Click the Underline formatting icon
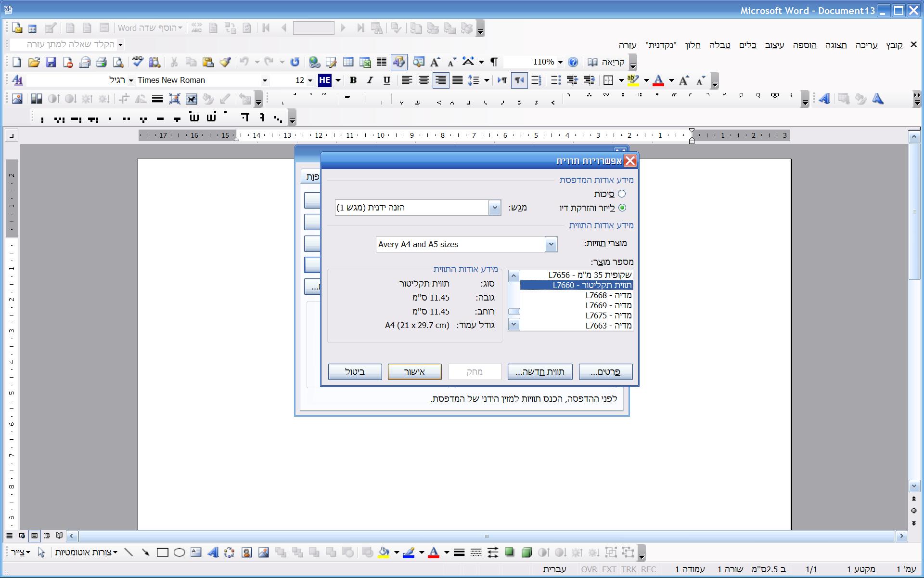The width and height of the screenshot is (924, 578). coord(386,80)
